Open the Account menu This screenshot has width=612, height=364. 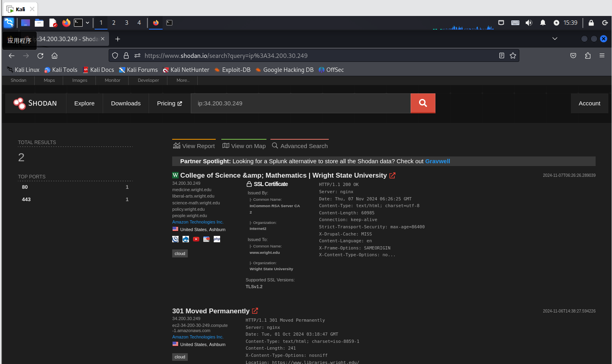[589, 103]
